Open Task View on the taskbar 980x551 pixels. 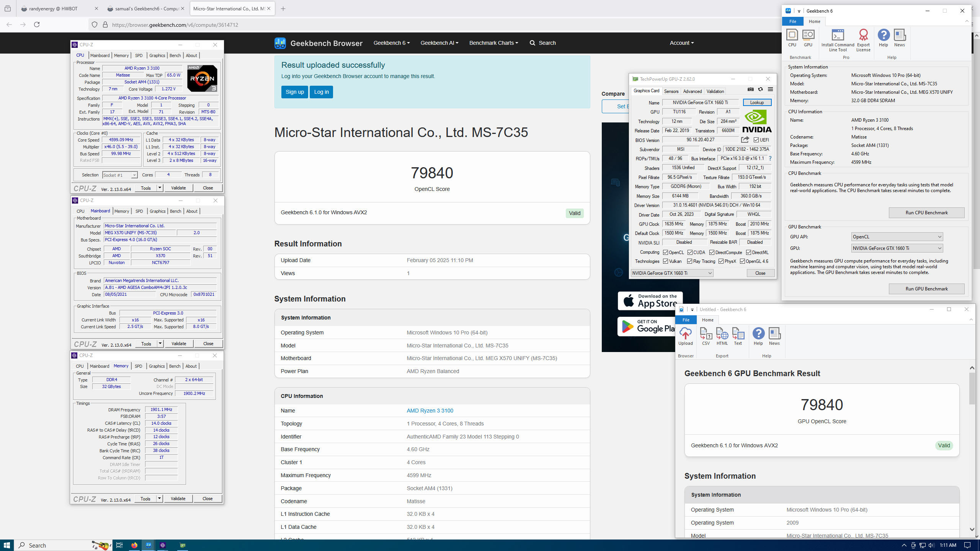[119, 545]
